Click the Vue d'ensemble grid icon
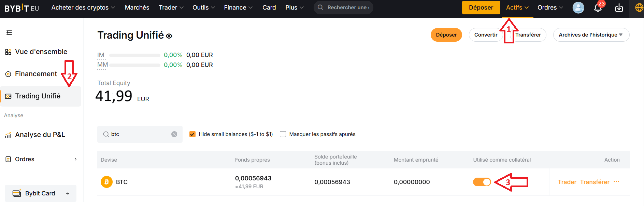Viewport: 644px width, 206px height. tap(8, 52)
